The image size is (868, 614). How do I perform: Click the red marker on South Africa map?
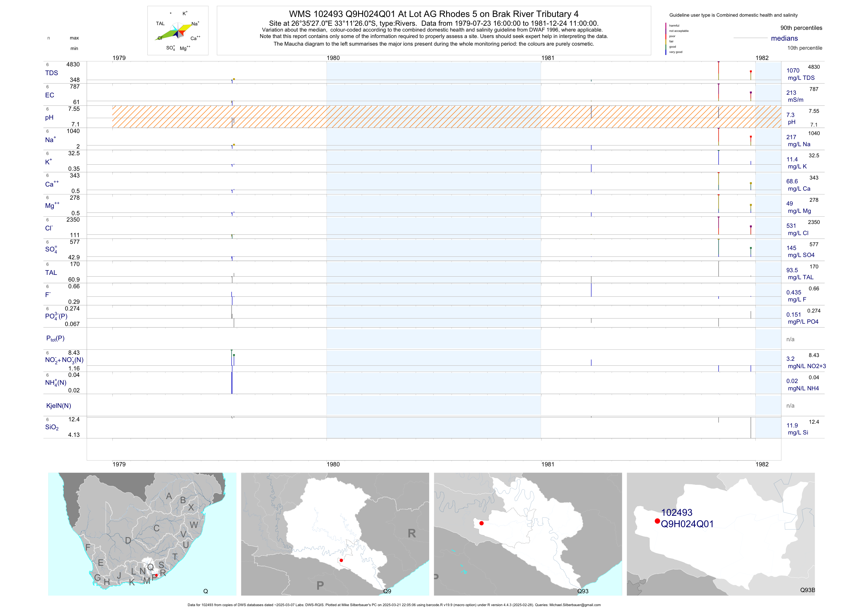pos(156,575)
